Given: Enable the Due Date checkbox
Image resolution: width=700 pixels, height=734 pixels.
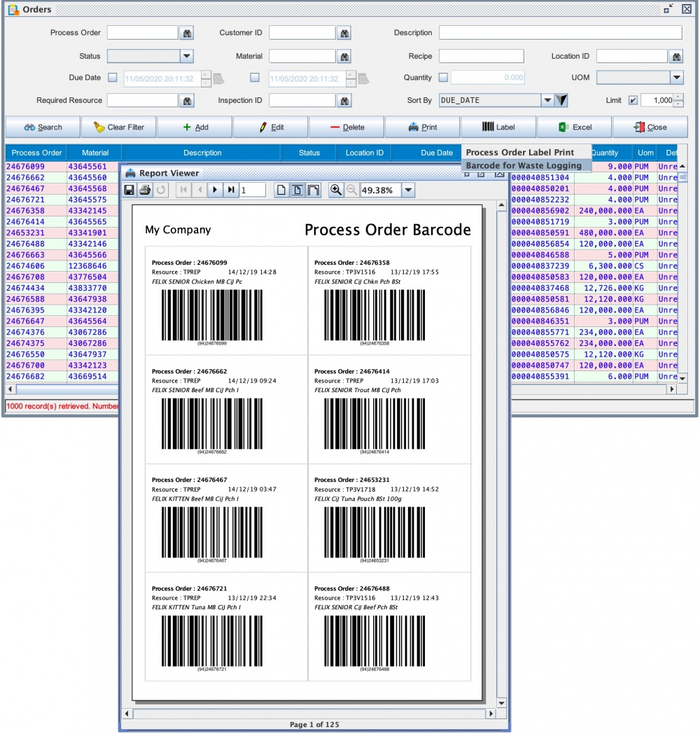Looking at the screenshot, I should click(113, 78).
